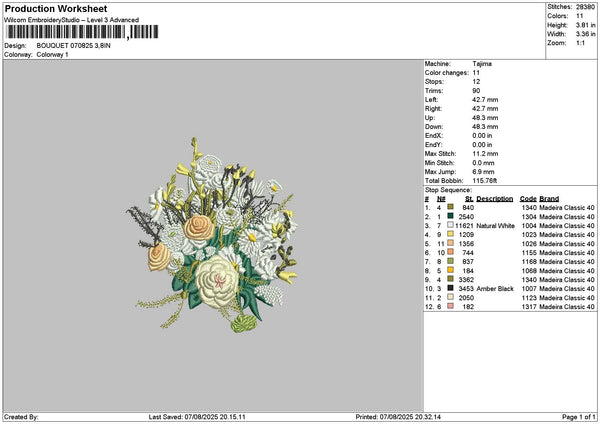Screen dimensions: 600x424
Task: Click stitch count 11621 in stop 3
Action: pyautogui.click(x=464, y=226)
